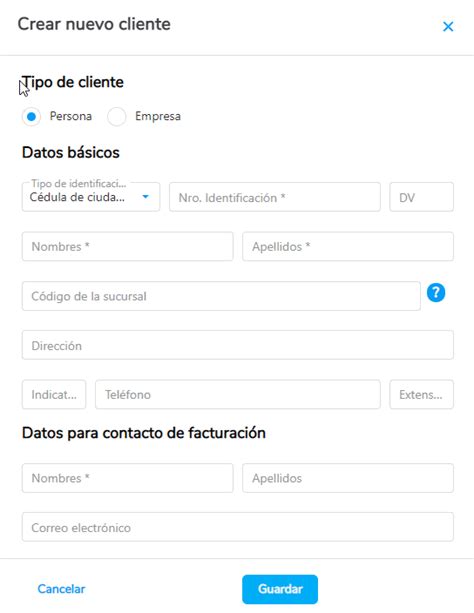Image resolution: width=474 pixels, height=613 pixels.
Task: Click the blue help question mark icon
Action: [436, 293]
